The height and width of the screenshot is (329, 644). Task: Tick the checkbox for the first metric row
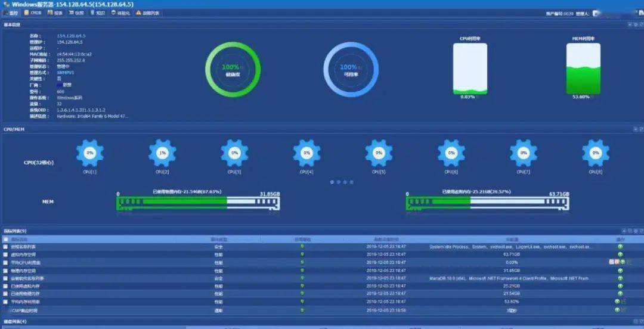6,247
